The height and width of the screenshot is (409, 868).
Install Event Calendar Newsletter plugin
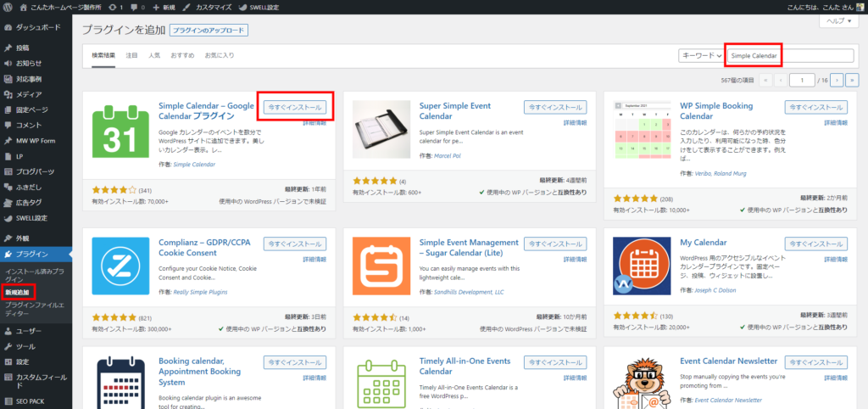[x=816, y=362]
